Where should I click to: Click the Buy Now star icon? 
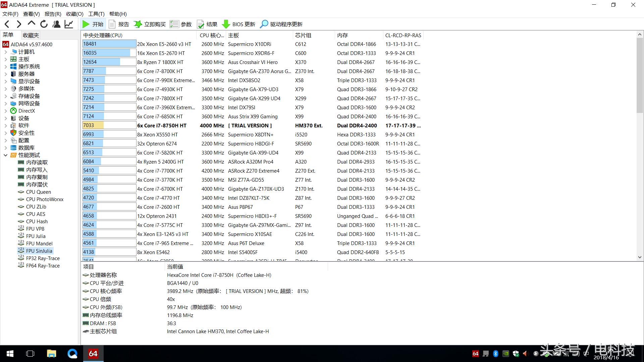pyautogui.click(x=138, y=24)
